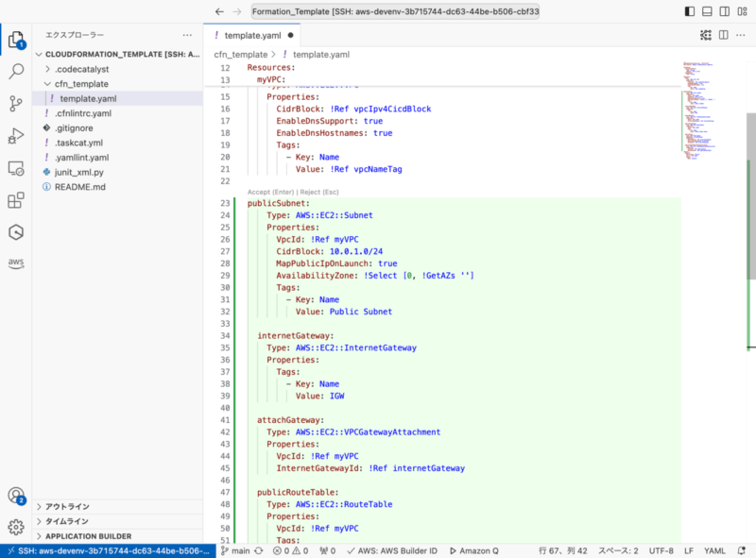Expand the タイムライン section

pyautogui.click(x=117, y=521)
